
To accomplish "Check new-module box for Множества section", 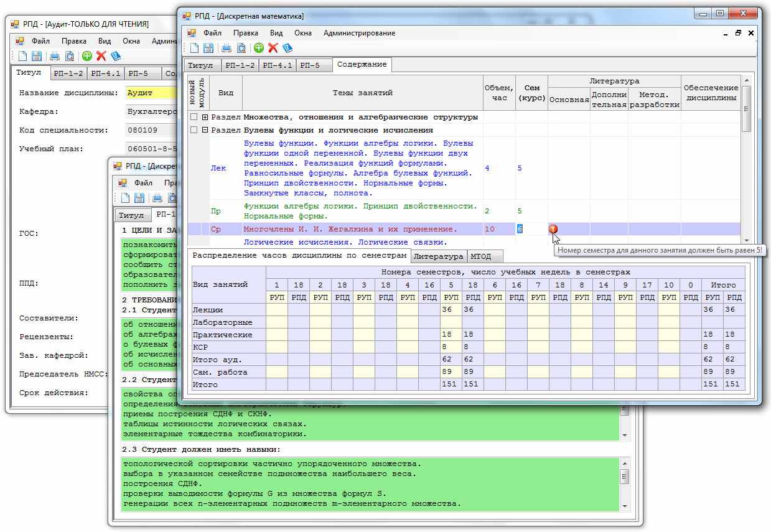I will click(x=194, y=117).
